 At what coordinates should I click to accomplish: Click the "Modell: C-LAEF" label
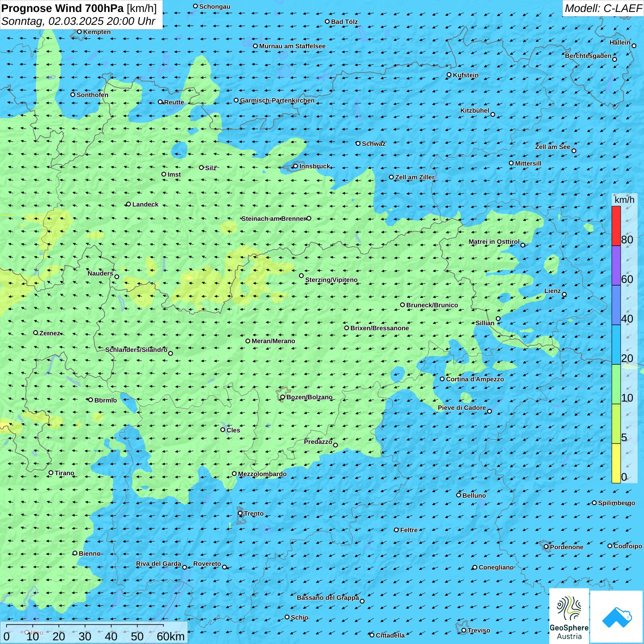(x=603, y=8)
